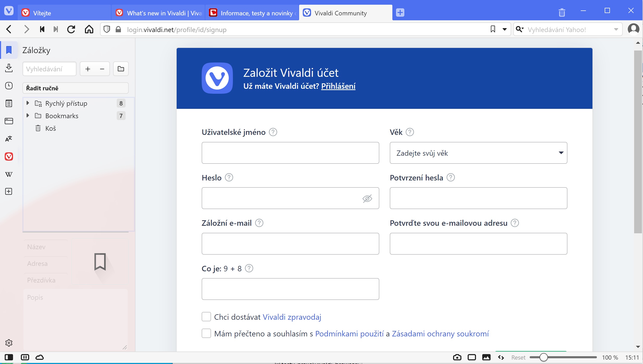Toggle password visibility eye icon
643x364 pixels.
tap(367, 198)
